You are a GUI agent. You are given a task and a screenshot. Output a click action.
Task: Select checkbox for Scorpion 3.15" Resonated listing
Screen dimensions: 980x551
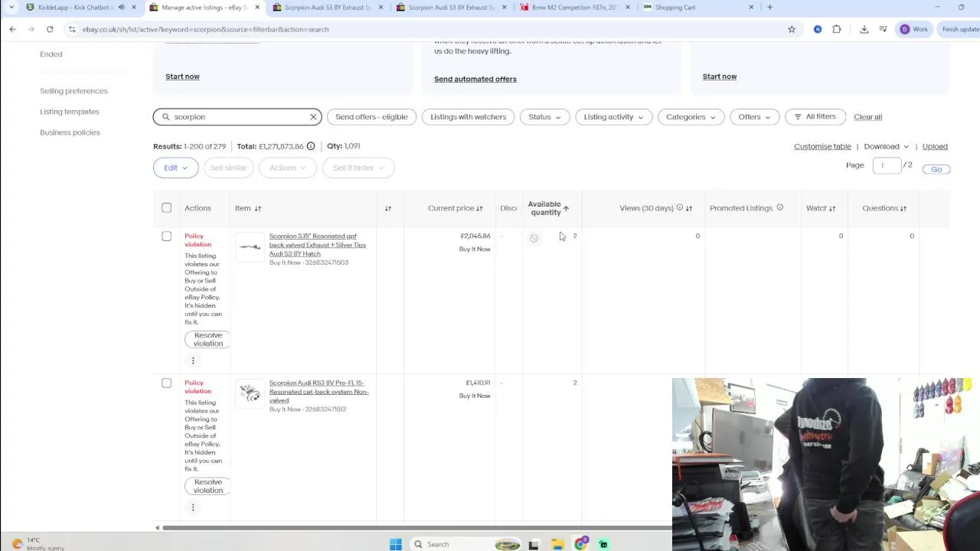pos(166,236)
